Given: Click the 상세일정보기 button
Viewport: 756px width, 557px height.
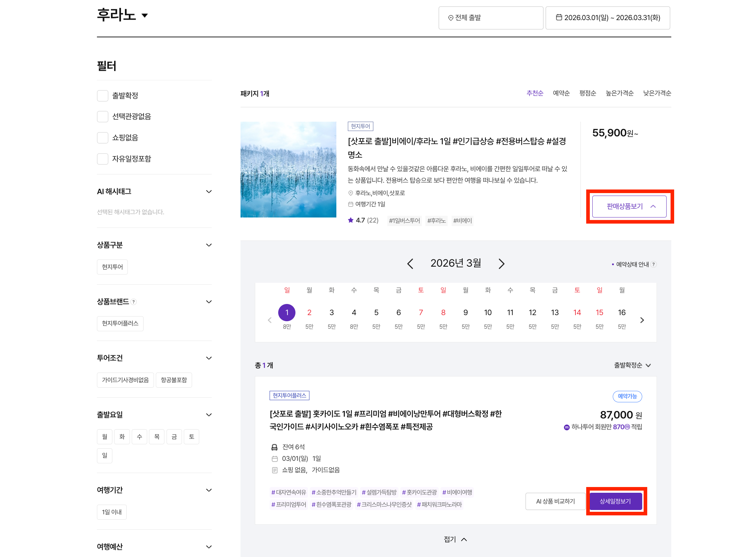Looking at the screenshot, I should pos(616,501).
